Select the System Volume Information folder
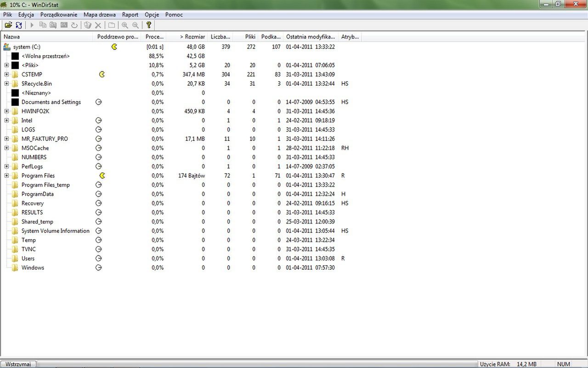 [x=55, y=230]
